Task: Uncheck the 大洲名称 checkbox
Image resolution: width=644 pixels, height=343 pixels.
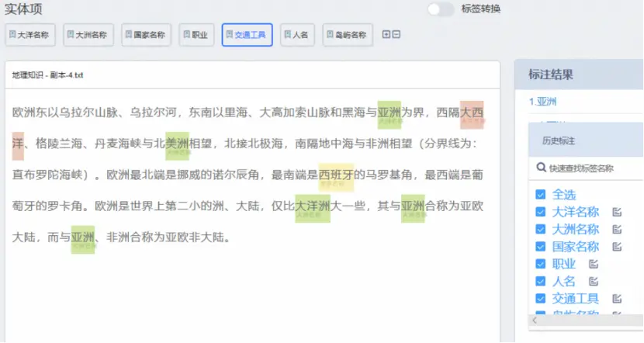Action: 541,229
